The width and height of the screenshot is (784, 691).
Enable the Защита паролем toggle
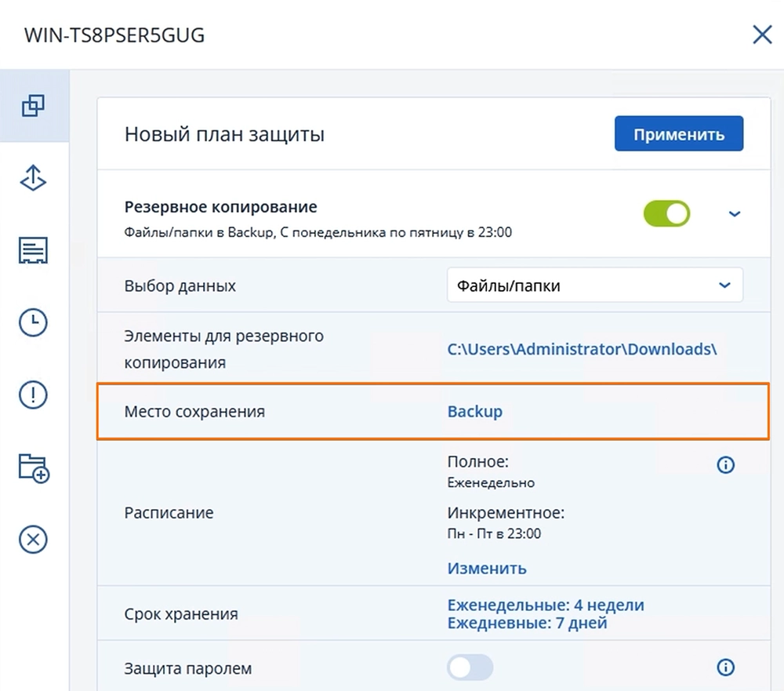point(470,667)
